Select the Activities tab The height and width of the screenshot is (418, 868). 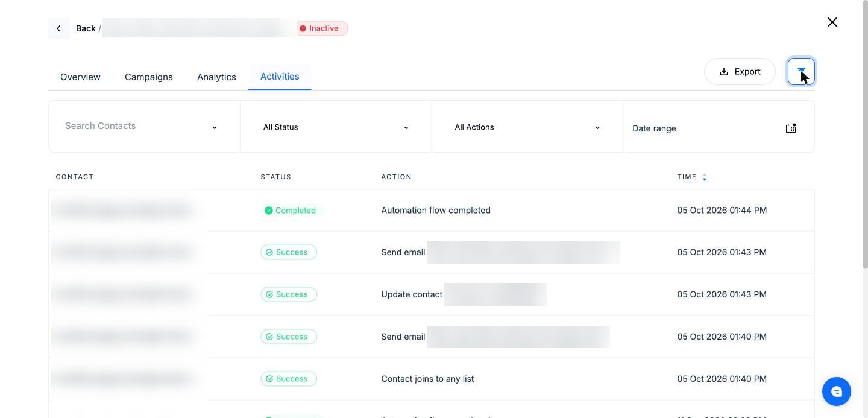coord(280,77)
